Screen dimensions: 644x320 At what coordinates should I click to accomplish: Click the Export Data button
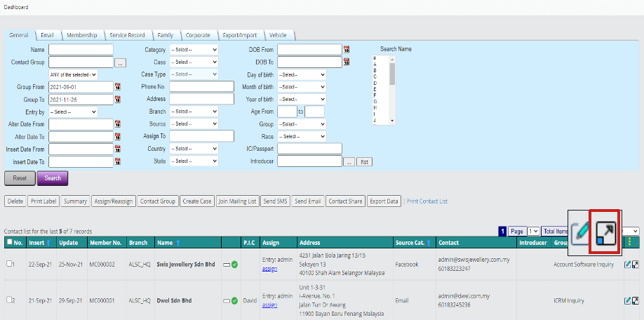point(384,201)
